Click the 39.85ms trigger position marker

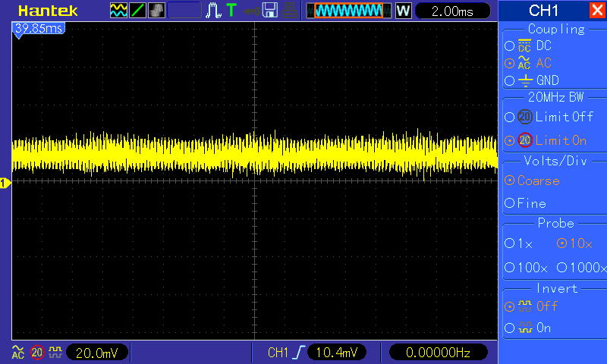click(39, 30)
